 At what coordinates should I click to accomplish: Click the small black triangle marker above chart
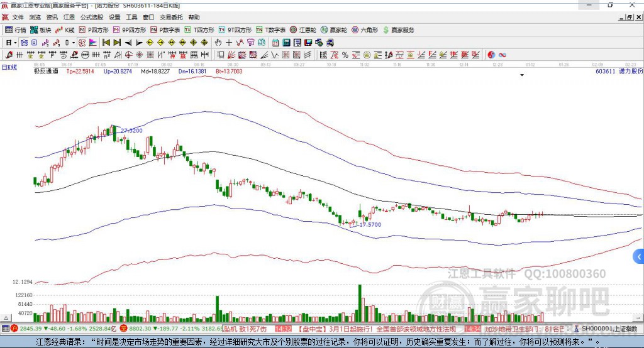[522, 75]
